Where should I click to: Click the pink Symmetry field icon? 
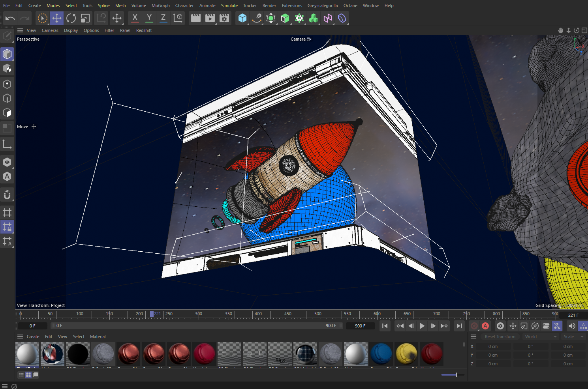328,18
